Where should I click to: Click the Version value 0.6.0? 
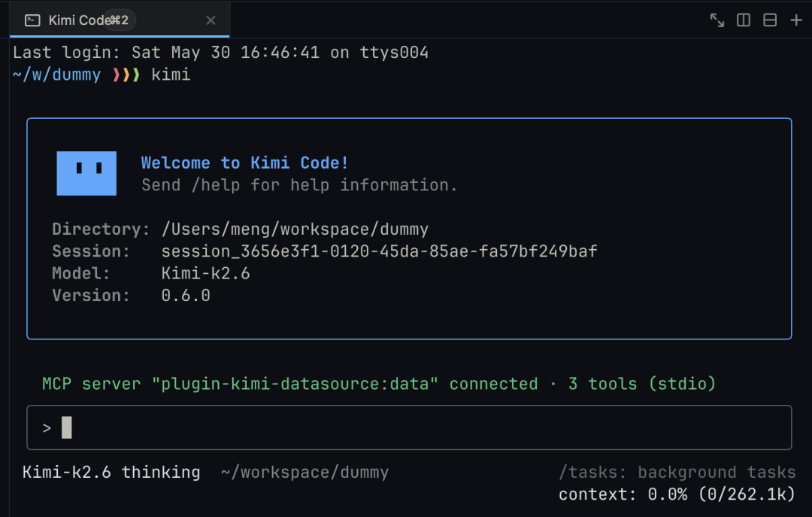(186, 296)
